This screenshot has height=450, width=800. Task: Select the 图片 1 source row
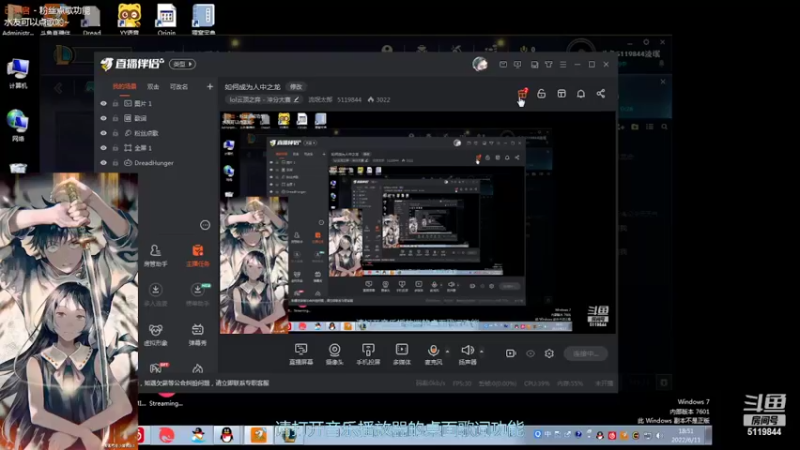[156, 104]
